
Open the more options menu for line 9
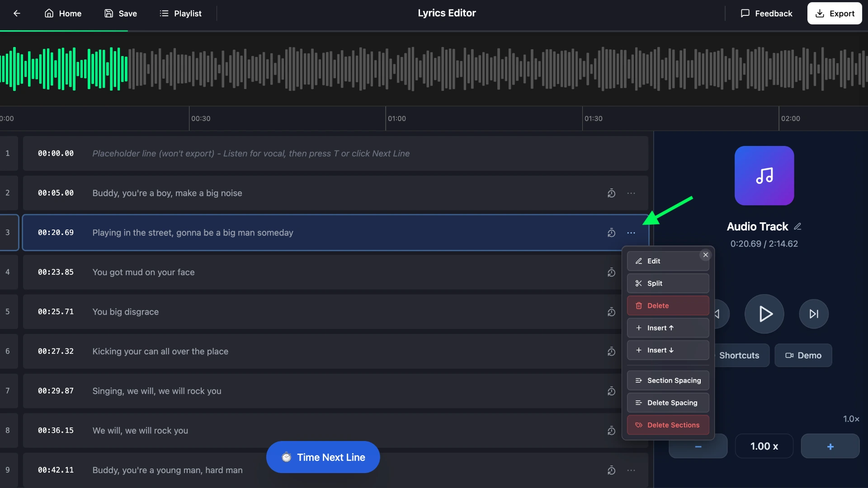(631, 470)
